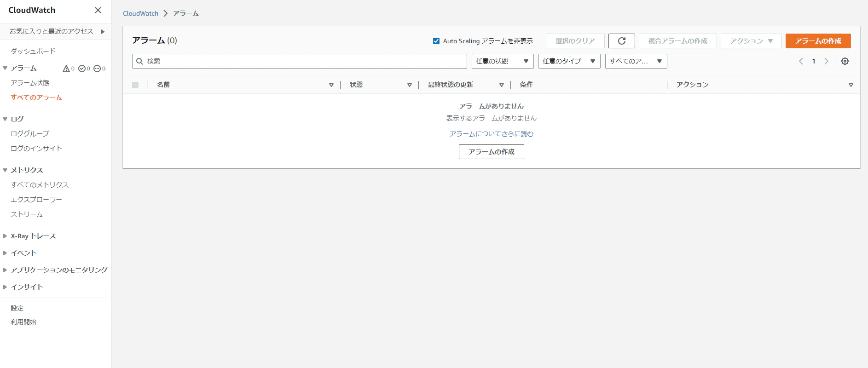Click the 条件 column header

(x=527, y=85)
